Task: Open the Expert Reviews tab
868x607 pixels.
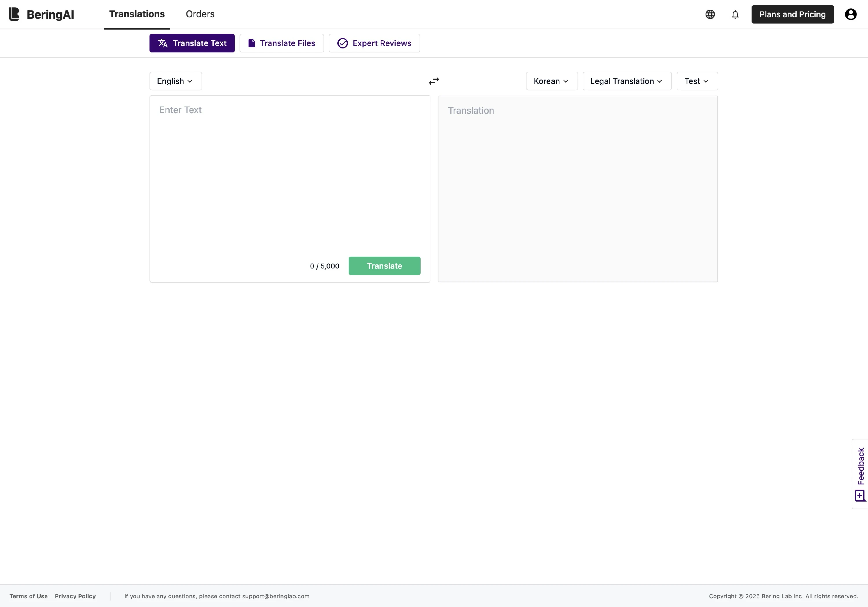Action: (374, 43)
